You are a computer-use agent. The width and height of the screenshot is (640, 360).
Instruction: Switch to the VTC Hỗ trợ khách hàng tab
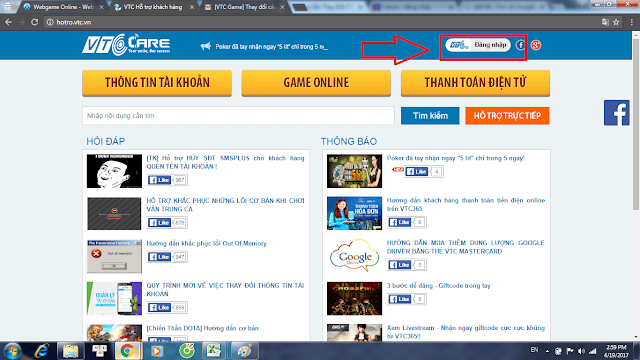click(153, 7)
